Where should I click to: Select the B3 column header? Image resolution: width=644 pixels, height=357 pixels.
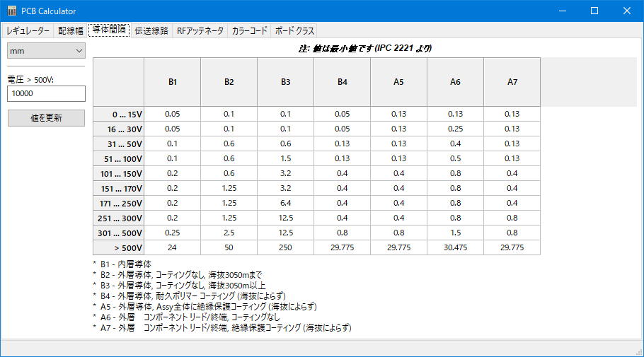(285, 82)
